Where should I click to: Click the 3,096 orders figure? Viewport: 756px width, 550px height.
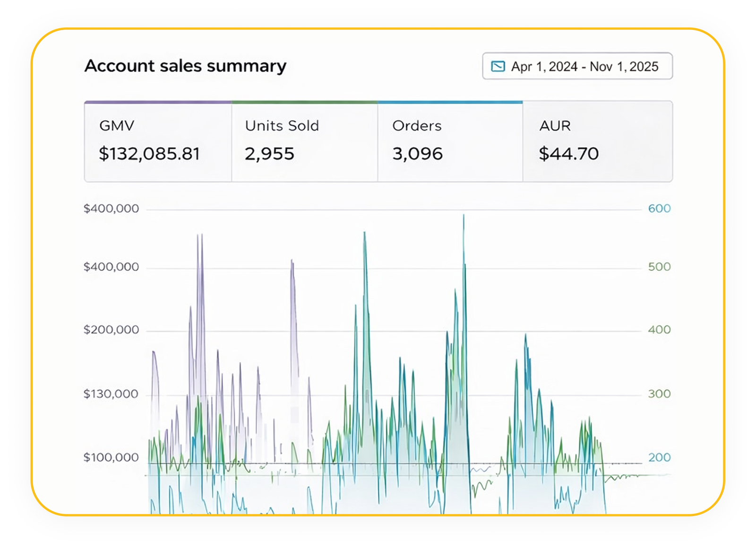click(x=417, y=154)
